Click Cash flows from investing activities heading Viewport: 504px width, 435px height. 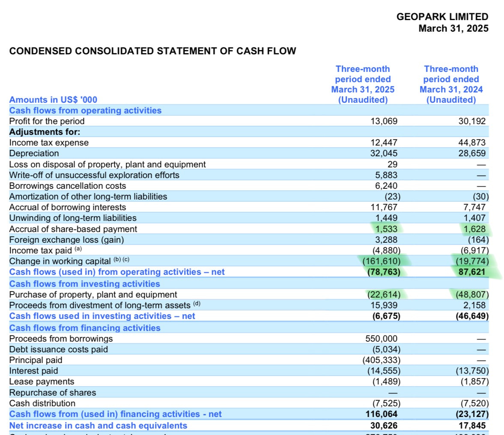(x=84, y=284)
